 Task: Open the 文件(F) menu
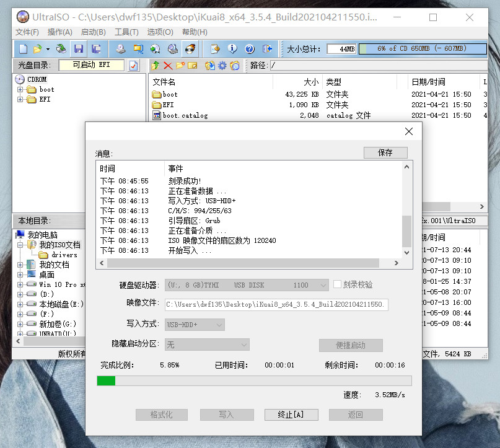click(27, 32)
